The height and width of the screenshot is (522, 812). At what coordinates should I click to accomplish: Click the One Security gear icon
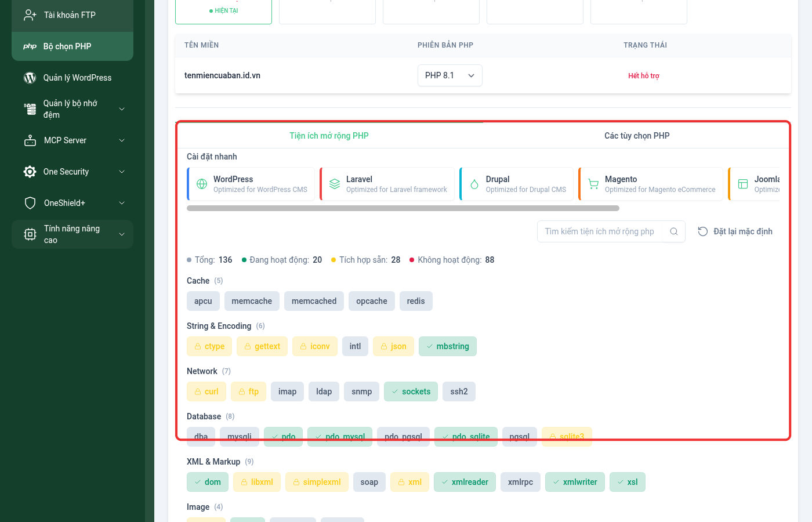pyautogui.click(x=30, y=172)
